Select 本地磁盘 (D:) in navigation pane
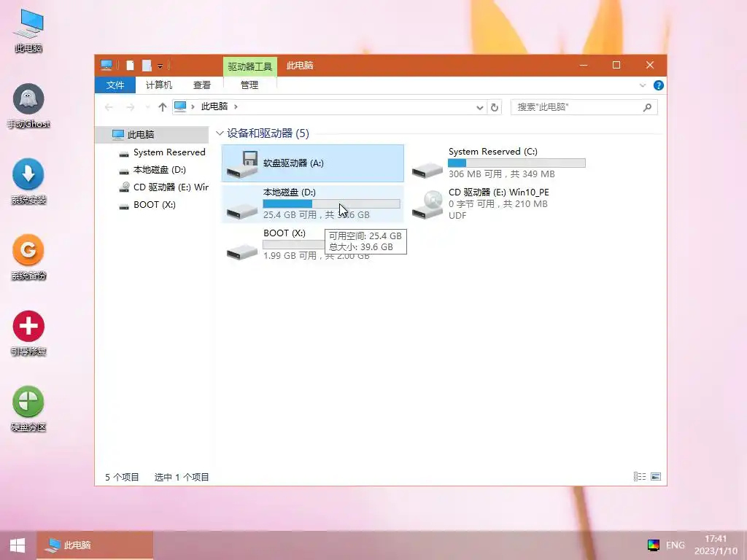This screenshot has width=747, height=560. click(x=152, y=170)
